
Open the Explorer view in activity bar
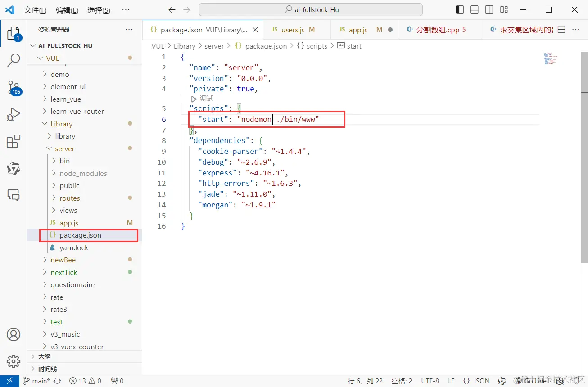14,34
